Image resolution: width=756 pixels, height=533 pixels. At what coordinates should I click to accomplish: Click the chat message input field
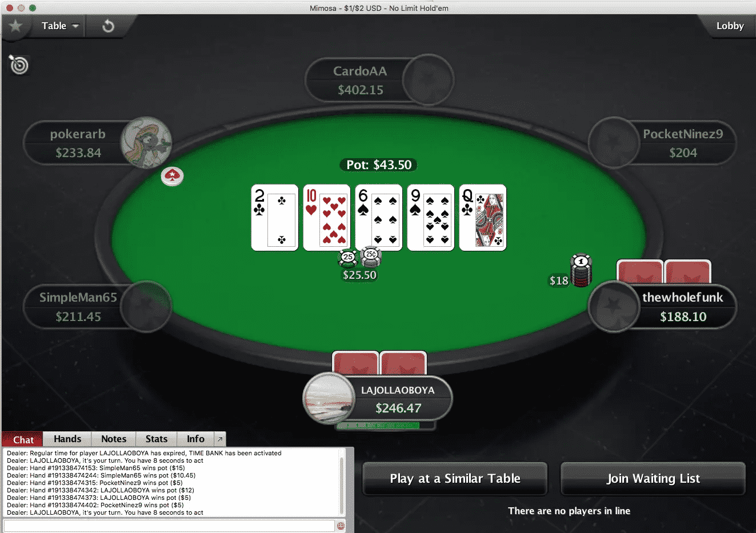click(x=169, y=526)
